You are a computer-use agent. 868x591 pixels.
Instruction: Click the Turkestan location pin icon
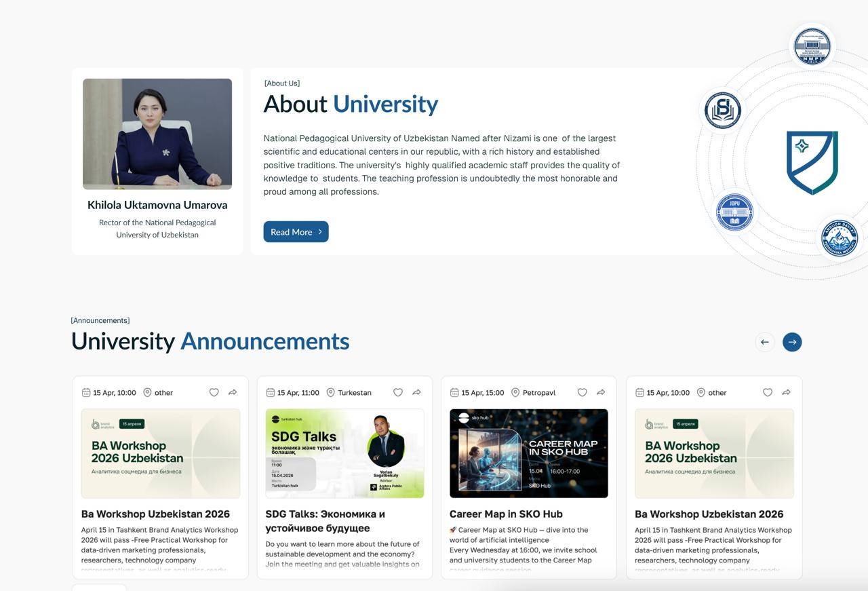(331, 392)
